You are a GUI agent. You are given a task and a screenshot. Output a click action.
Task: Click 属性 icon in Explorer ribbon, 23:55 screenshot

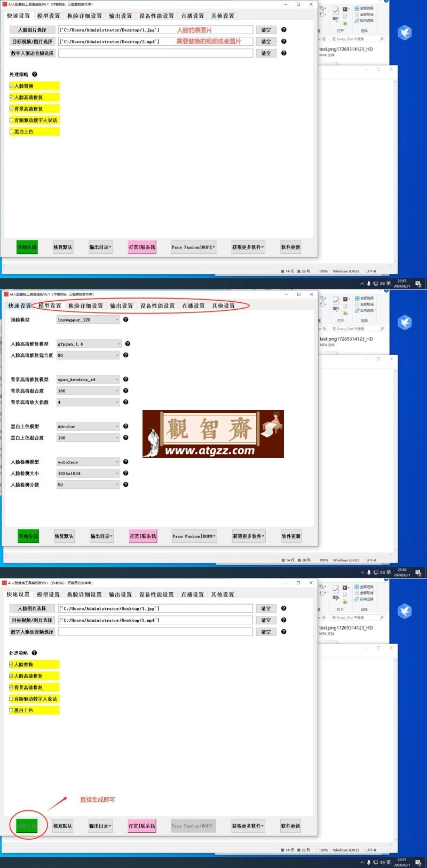pyautogui.click(x=336, y=11)
